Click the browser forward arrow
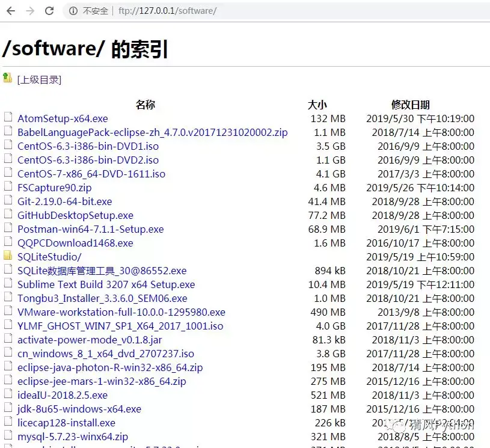Viewport: 490px width, 448px height. pyautogui.click(x=28, y=10)
